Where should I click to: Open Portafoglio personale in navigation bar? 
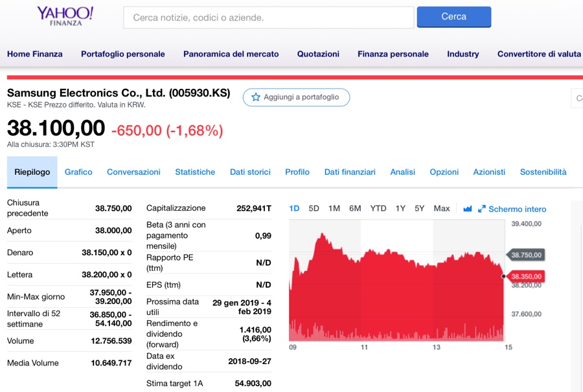(123, 54)
